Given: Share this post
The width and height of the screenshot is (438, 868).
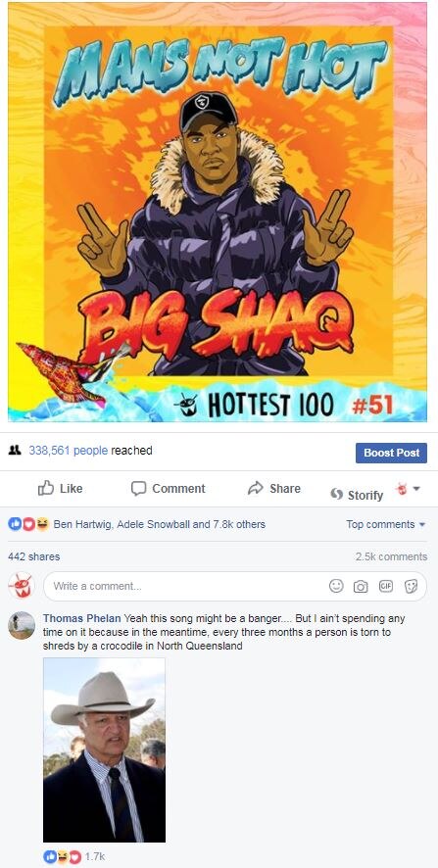Looking at the screenshot, I should pos(274,488).
